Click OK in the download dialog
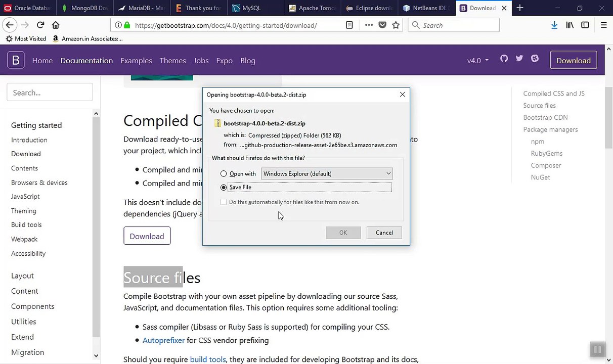This screenshot has height=364, width=613. coord(343,233)
